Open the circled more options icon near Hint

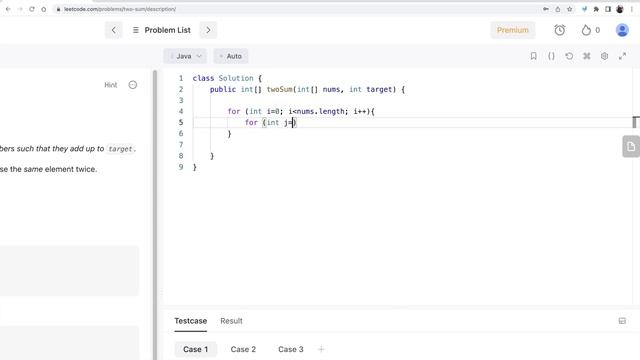(x=133, y=85)
